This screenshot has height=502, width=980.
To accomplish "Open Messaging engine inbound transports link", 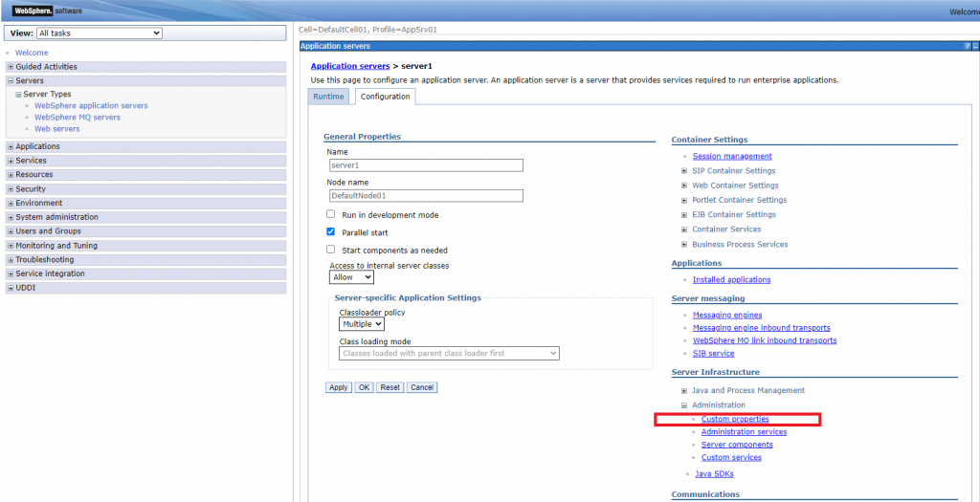I will click(x=761, y=327).
